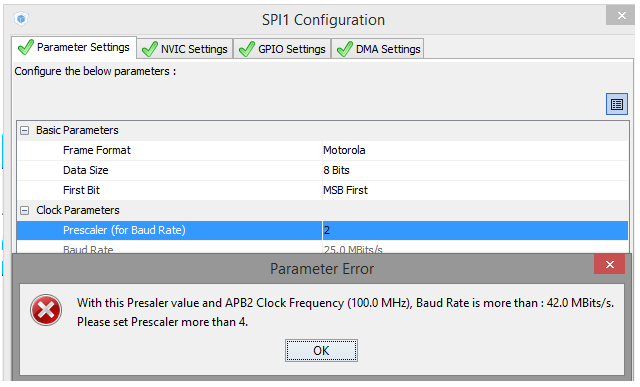The image size is (640, 387).
Task: Click the red error icon in dialog
Action: (46, 310)
